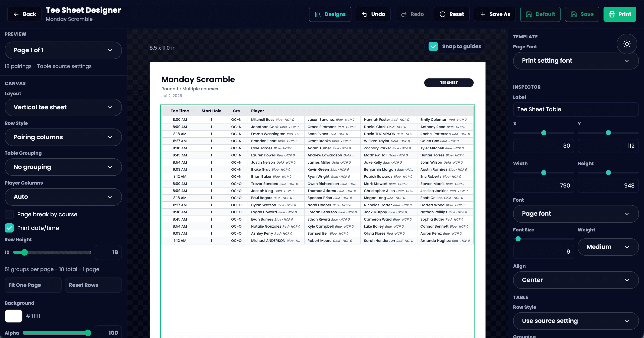Click the Row Height slider
644x338 pixels.
[x=52, y=253]
